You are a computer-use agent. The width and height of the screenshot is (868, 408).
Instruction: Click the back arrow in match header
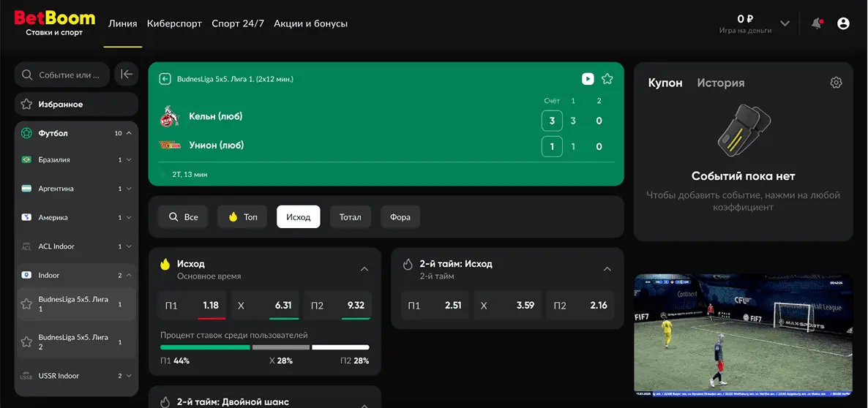[x=165, y=79]
